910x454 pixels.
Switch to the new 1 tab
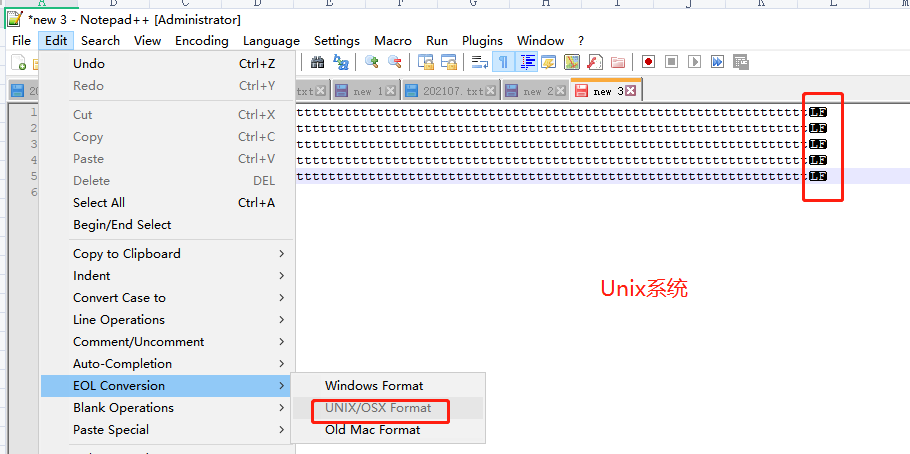[x=366, y=91]
